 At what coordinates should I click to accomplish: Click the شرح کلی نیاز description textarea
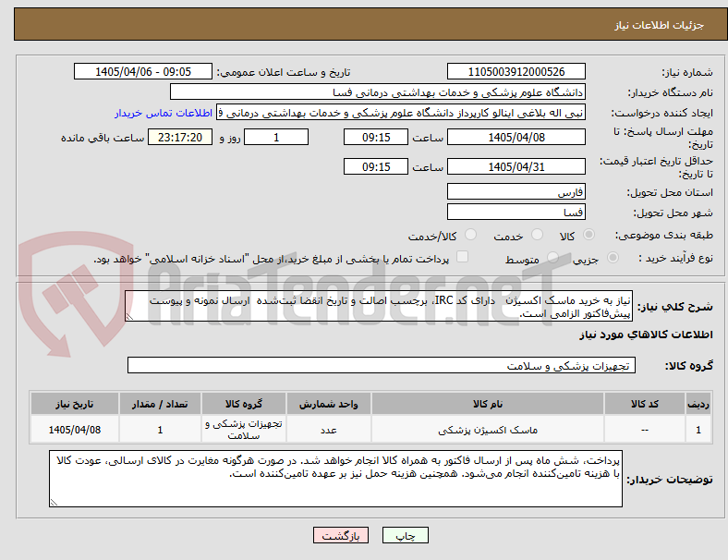[x=379, y=306]
